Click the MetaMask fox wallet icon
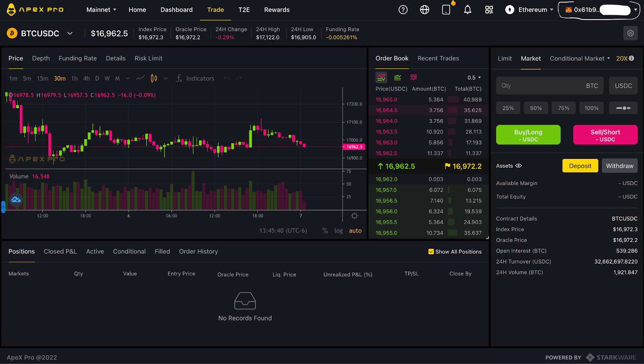 coord(568,10)
